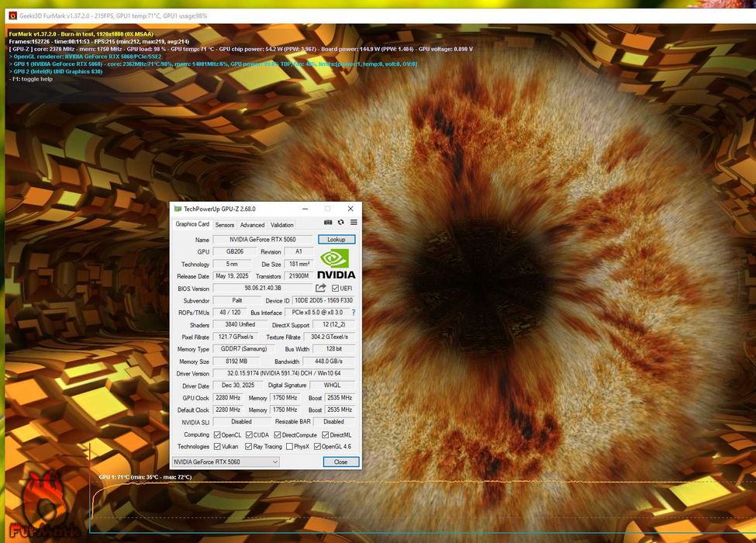
Task: Open the GPU-Z hamburger menu
Action: [354, 223]
